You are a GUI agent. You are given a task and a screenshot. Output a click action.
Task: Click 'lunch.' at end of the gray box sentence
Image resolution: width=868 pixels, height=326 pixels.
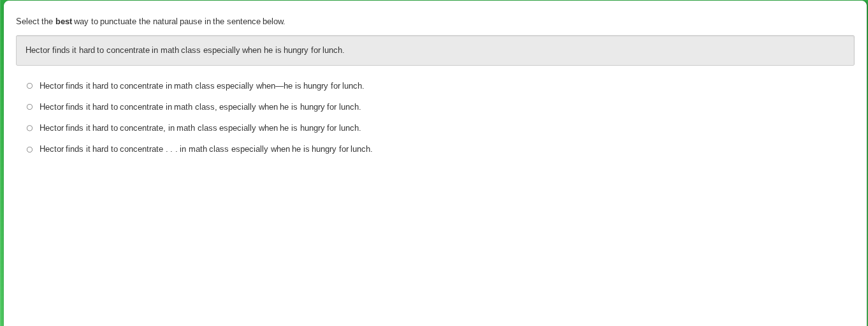coord(333,50)
